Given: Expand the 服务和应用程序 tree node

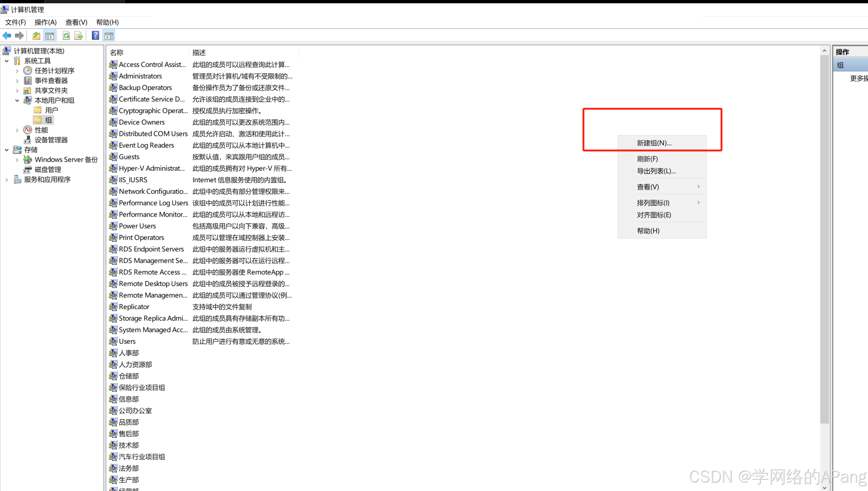Looking at the screenshot, I should pyautogui.click(x=7, y=179).
